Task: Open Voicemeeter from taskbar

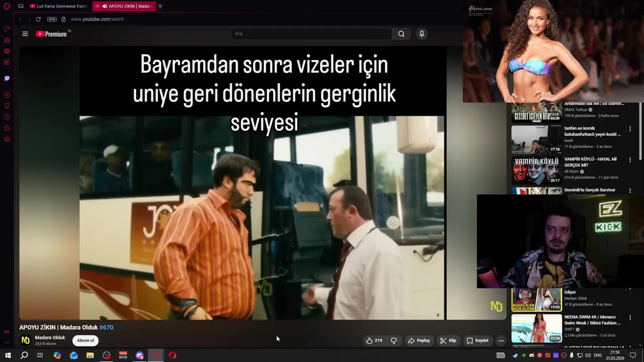Action: pyautogui.click(x=123, y=355)
